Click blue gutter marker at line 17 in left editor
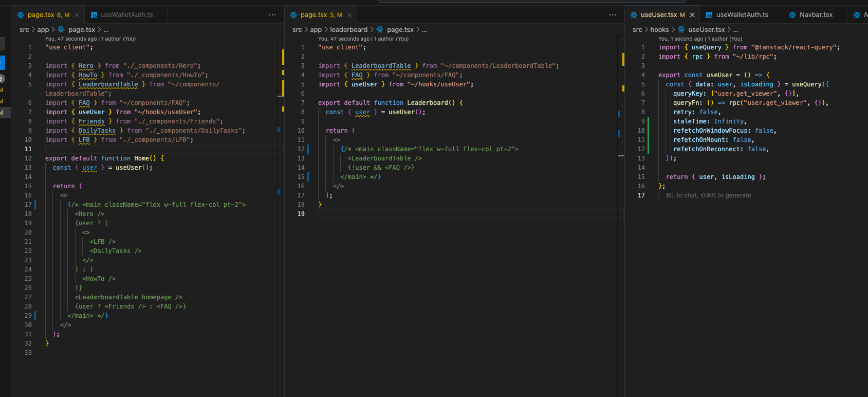The width and height of the screenshot is (868, 397). point(35,205)
